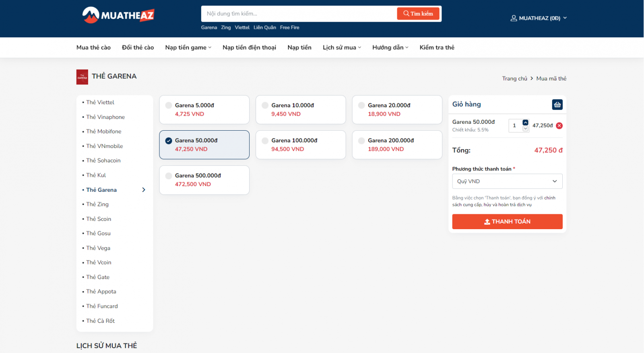644x353 pixels.
Task: Select Thẻ Gosu in sidebar
Action: [x=98, y=233]
